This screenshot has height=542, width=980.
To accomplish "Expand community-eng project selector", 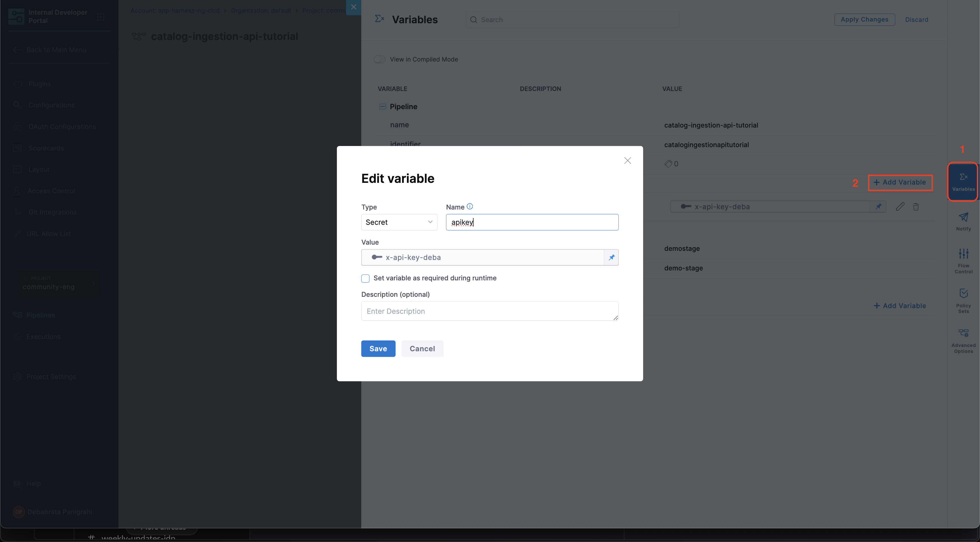I will (59, 283).
